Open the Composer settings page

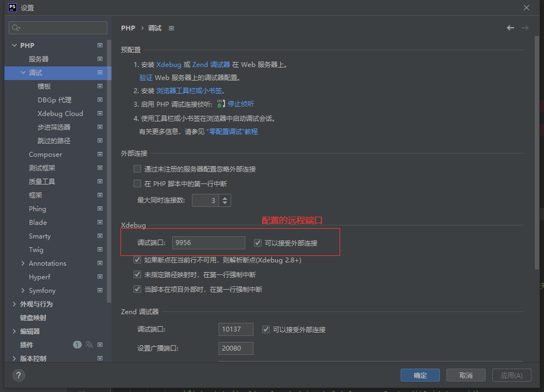45,154
